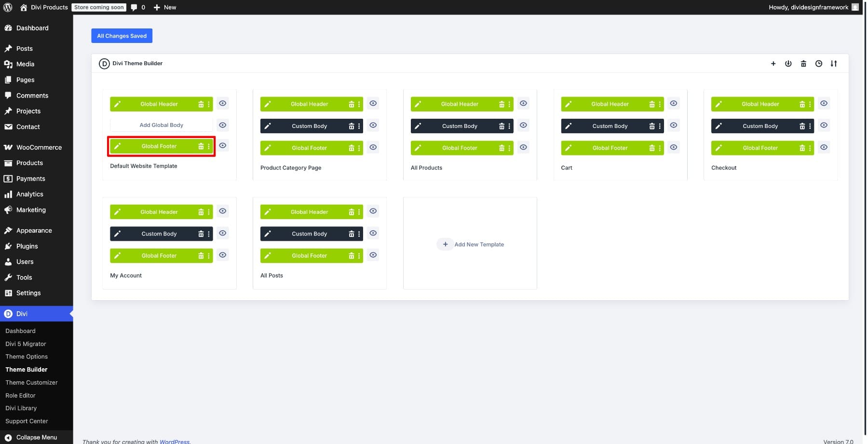Edit the Default Website Template's Global Header with the pencil icon
Screen dimensions: 868x444
point(117,104)
